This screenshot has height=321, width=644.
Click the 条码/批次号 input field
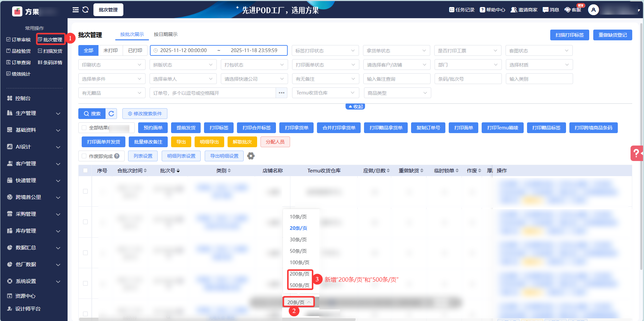pos(468,79)
